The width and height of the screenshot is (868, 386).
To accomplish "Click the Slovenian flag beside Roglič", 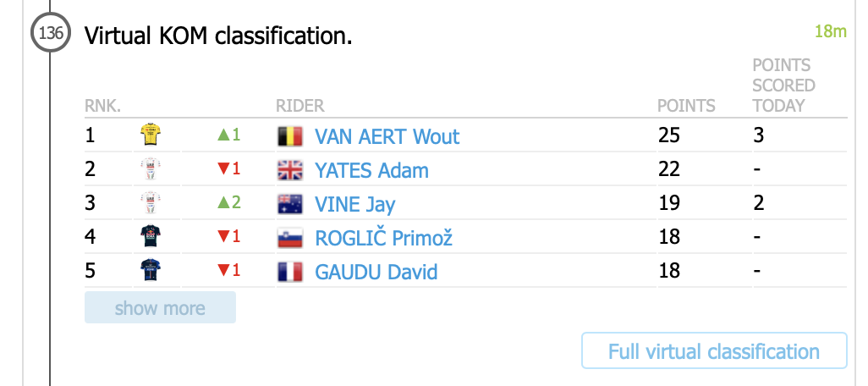I will (x=289, y=238).
